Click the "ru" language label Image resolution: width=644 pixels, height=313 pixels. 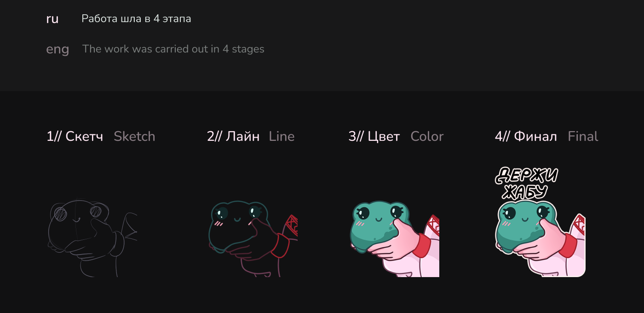tap(52, 19)
